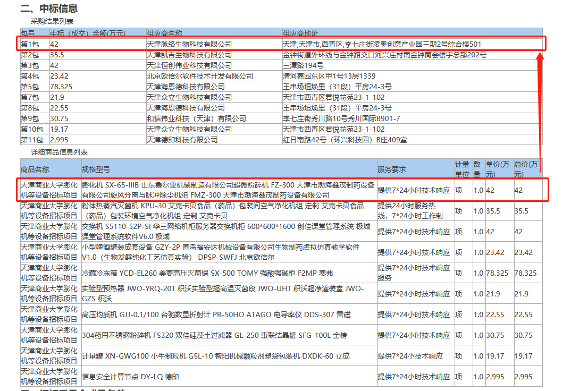Click 天津海恩德科技有限公司 in 第8包 row
588x391 pixels.
(186, 108)
